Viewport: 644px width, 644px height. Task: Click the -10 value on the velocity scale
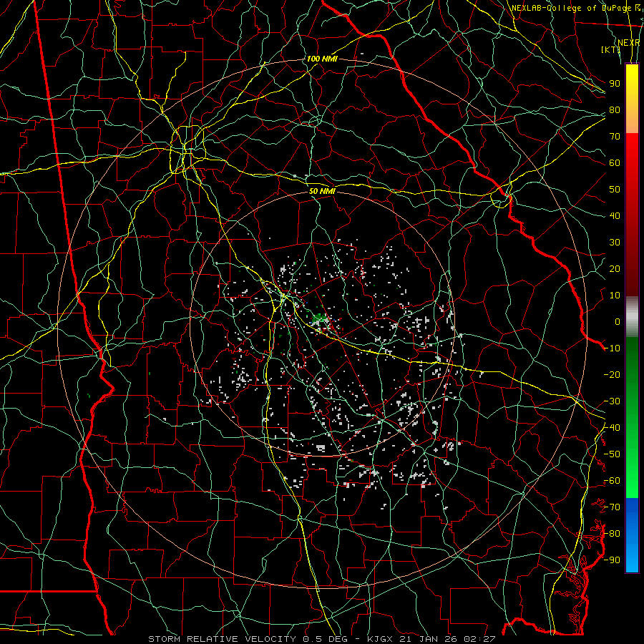click(x=612, y=348)
